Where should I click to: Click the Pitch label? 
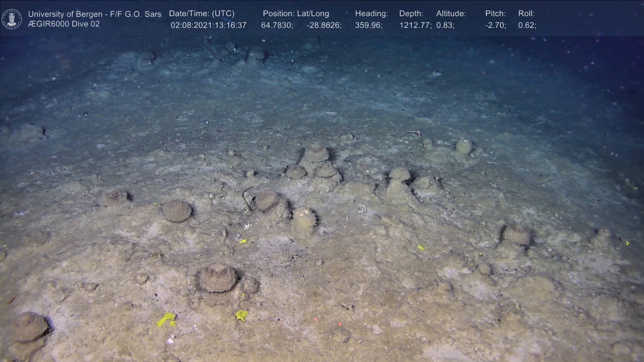click(x=495, y=13)
